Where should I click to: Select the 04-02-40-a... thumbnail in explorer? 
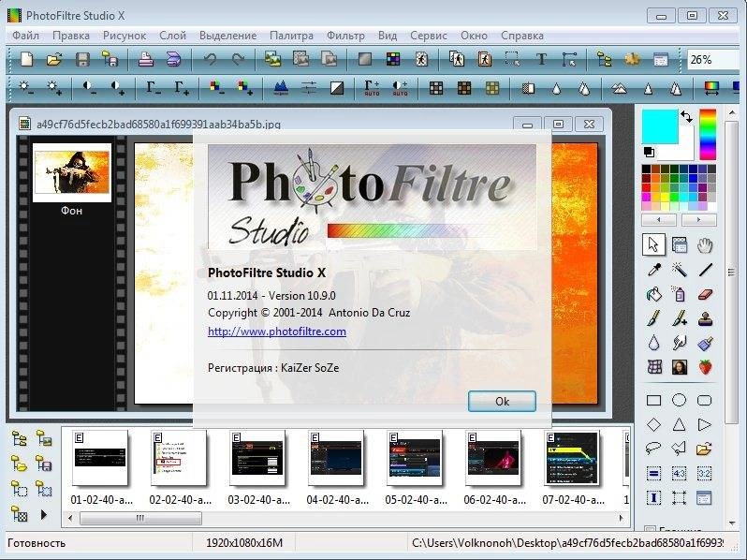click(336, 458)
